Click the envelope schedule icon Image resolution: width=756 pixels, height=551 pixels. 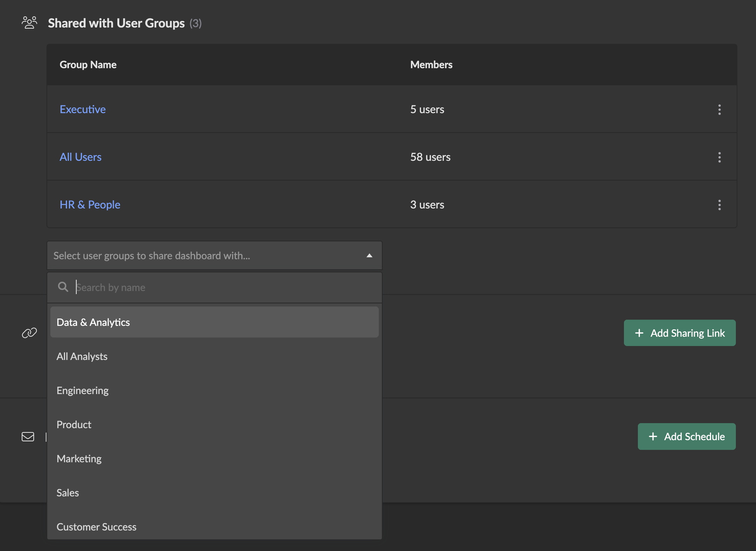click(28, 437)
